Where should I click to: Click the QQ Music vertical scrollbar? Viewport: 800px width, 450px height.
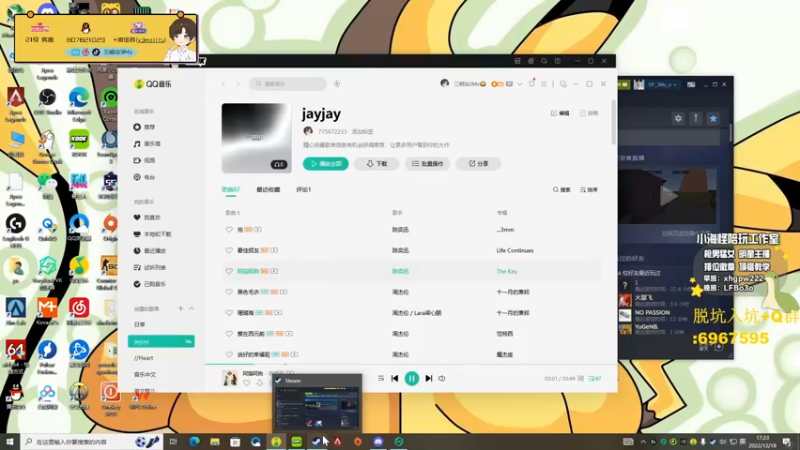coord(613,122)
